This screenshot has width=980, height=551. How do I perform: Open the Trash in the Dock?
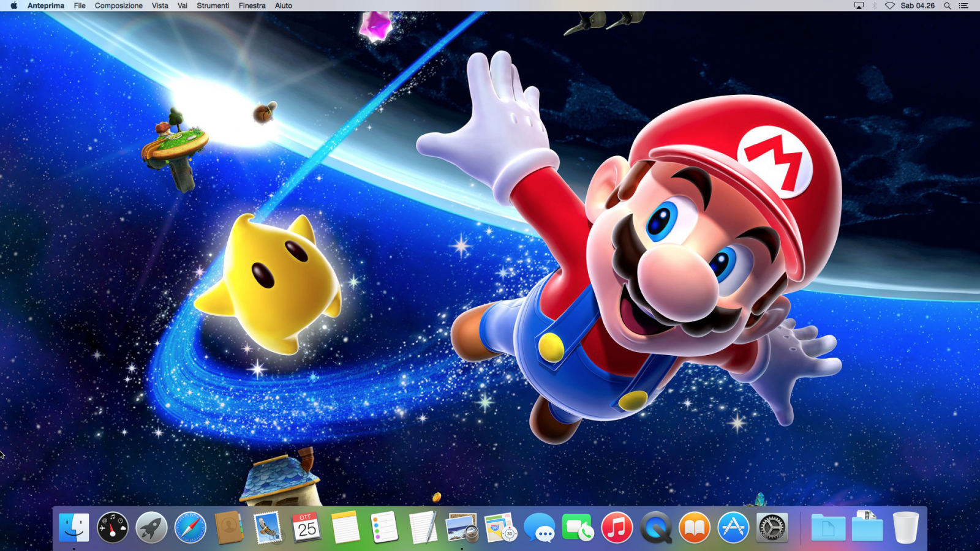point(906,527)
